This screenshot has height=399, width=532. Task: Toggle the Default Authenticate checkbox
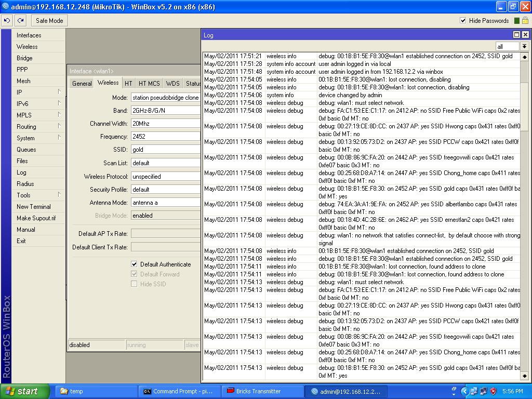[134, 264]
